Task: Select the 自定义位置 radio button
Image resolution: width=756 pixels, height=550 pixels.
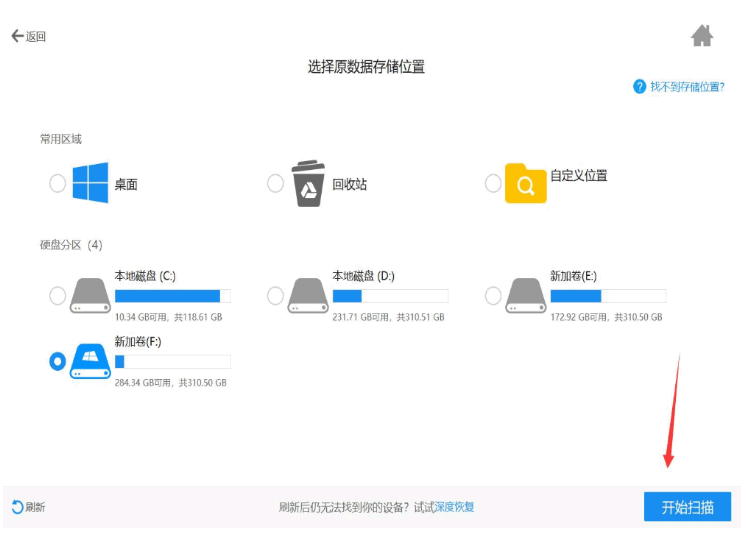Action: 493,183
